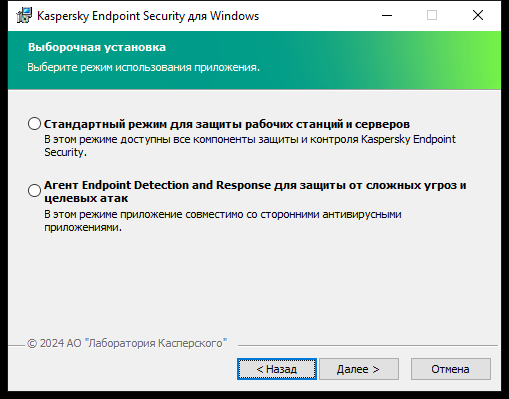Click the word Security in the first description
This screenshot has height=399, width=509.
[x=64, y=152]
